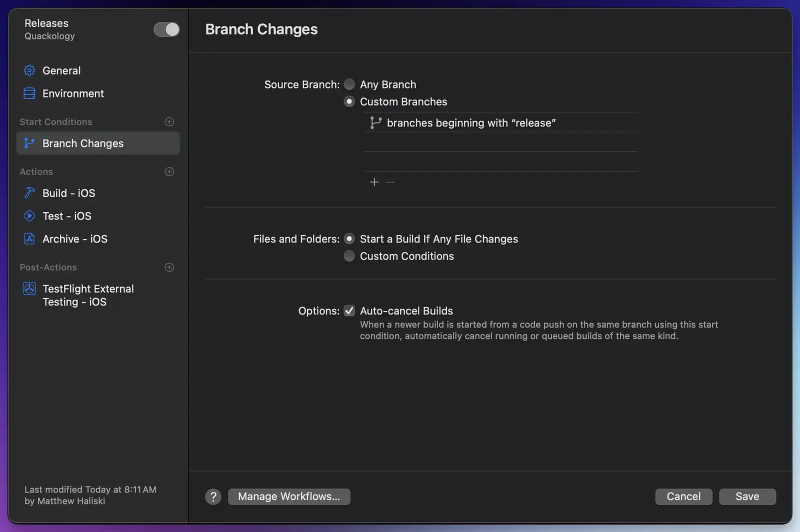Click Manage Workflows button
Screen dimensions: 800x532
[289, 497]
